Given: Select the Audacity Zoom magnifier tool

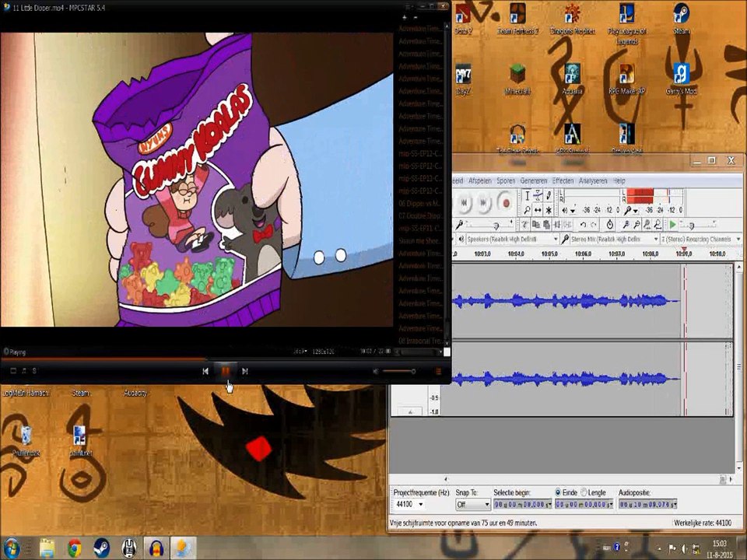Looking at the screenshot, I should pyautogui.click(x=528, y=210).
